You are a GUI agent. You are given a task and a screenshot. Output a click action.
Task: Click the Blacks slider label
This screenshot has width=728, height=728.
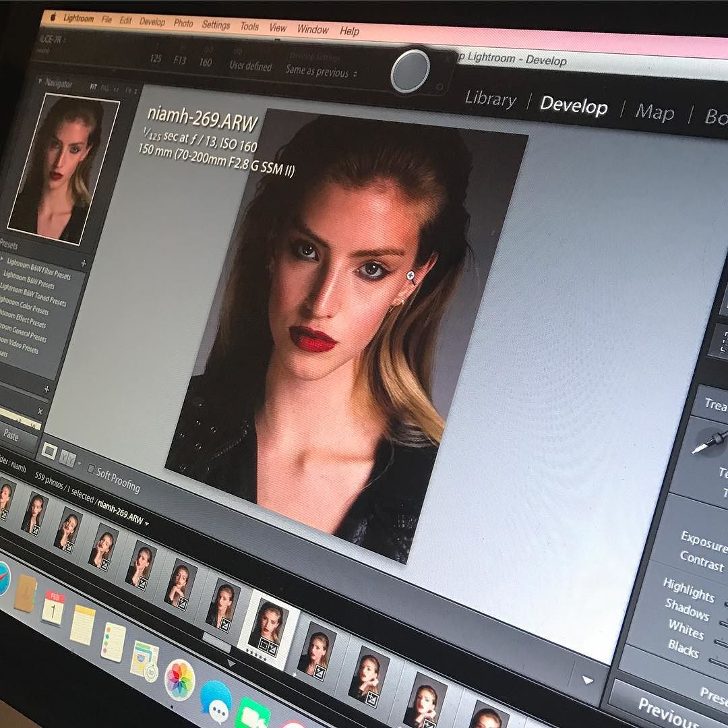[x=684, y=648]
